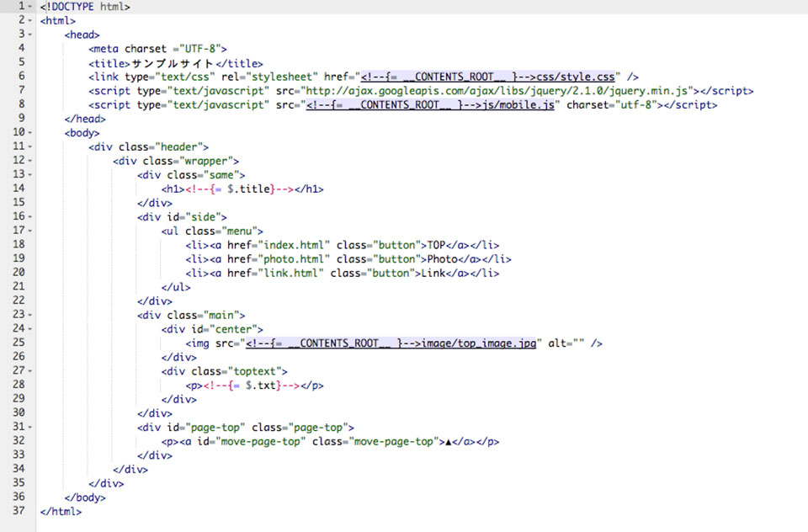This screenshot has width=808, height=532.
Task: Click the "link.html" href value
Action: (x=290, y=274)
